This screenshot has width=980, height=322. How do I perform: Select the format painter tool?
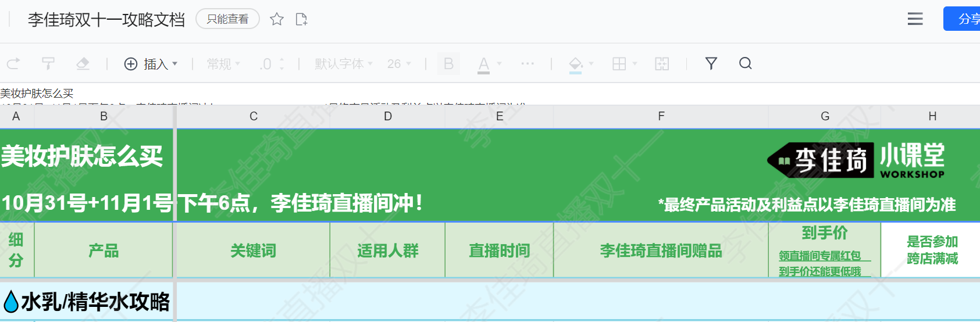pyautogui.click(x=48, y=63)
